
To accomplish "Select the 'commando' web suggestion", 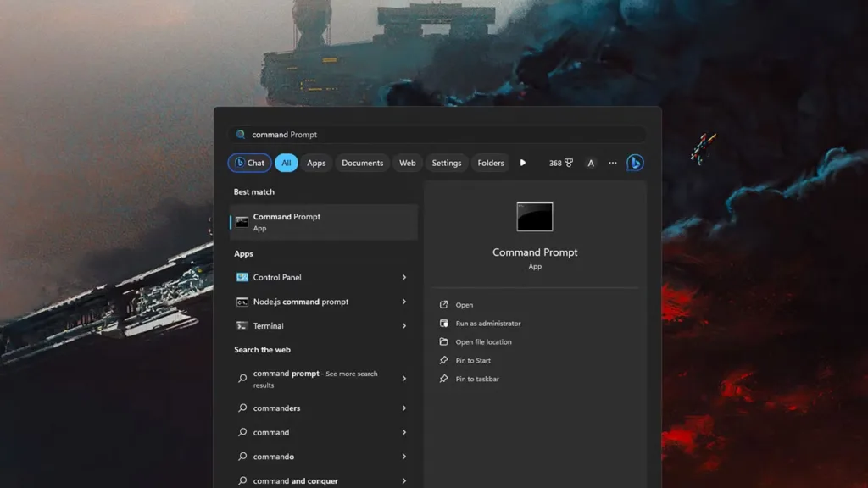I will pyautogui.click(x=323, y=457).
